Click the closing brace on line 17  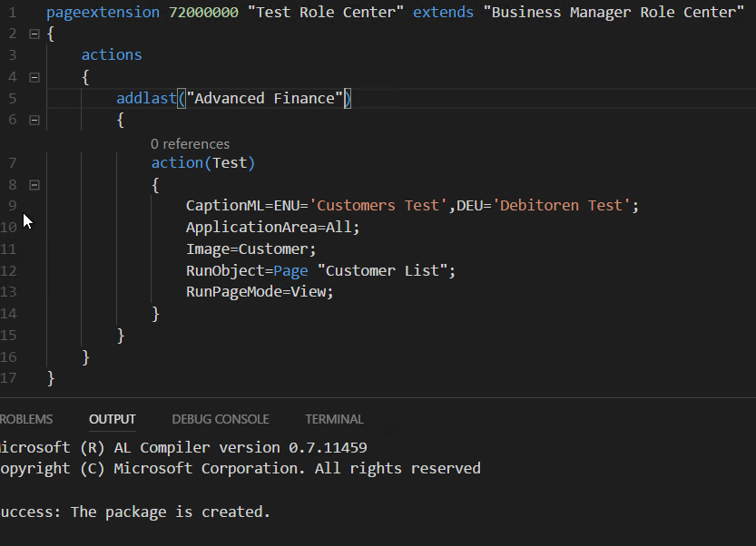(x=52, y=377)
